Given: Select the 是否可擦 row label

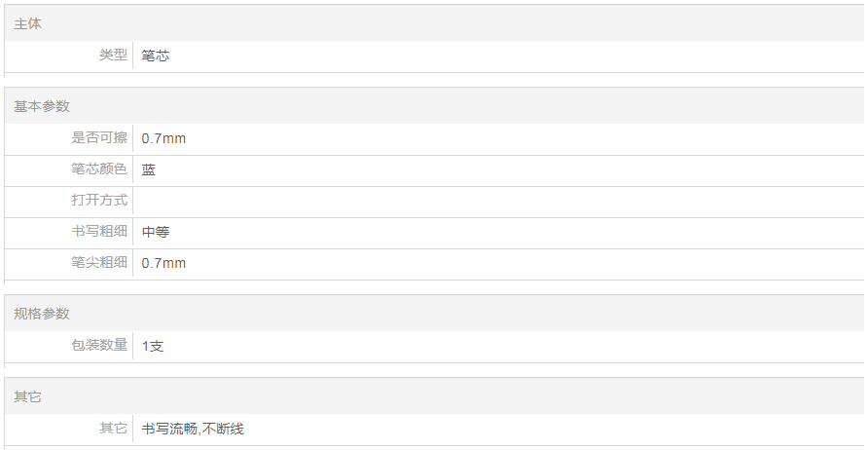Looking at the screenshot, I should click(99, 138).
